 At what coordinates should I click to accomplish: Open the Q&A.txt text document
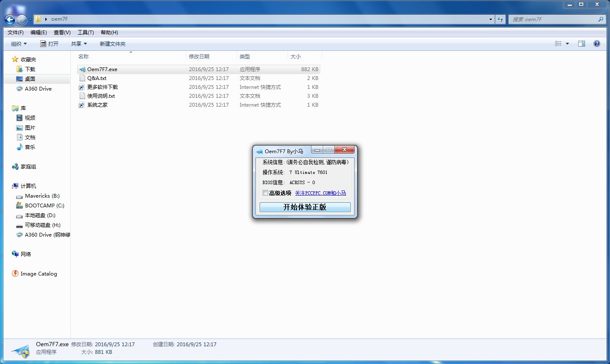(x=96, y=78)
